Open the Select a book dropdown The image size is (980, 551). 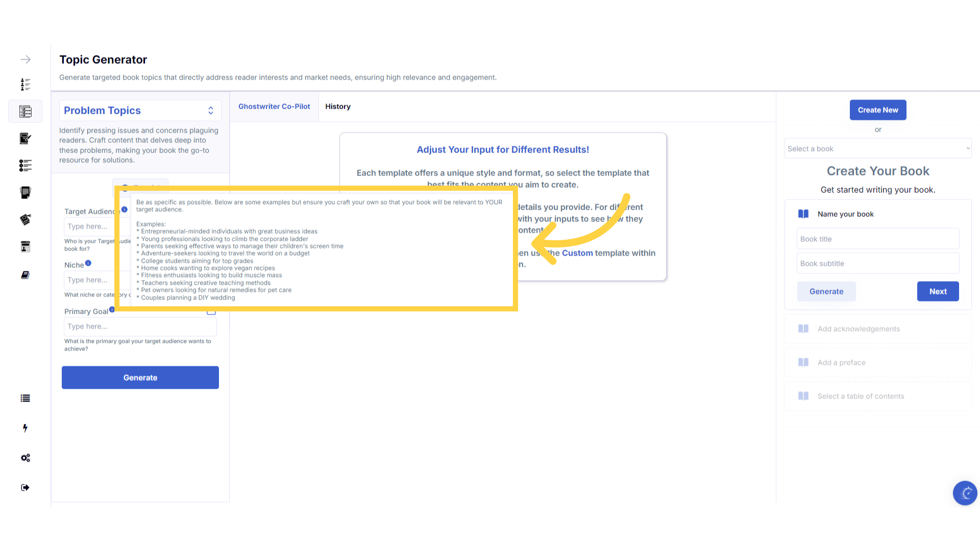click(x=878, y=148)
